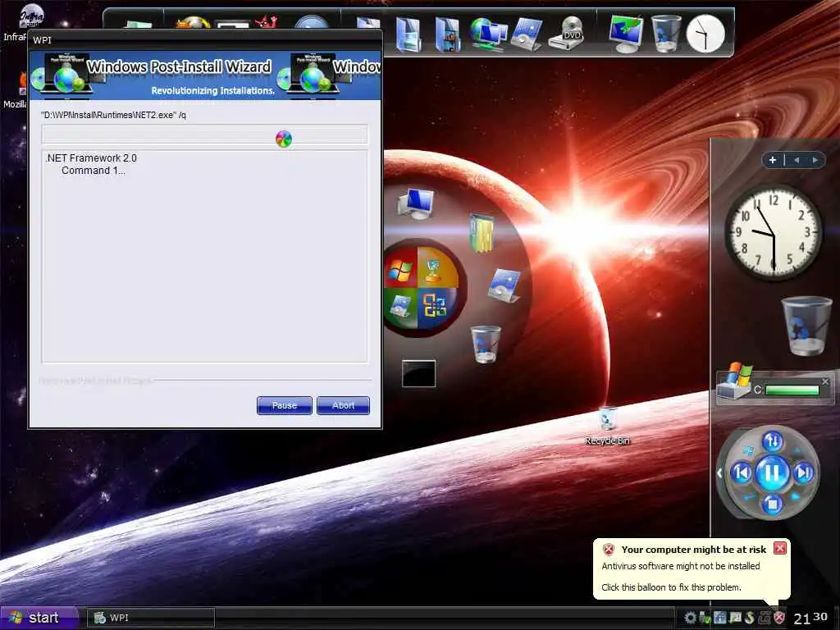Abort the WPI installation
The width and height of the screenshot is (840, 630).
pyautogui.click(x=343, y=405)
